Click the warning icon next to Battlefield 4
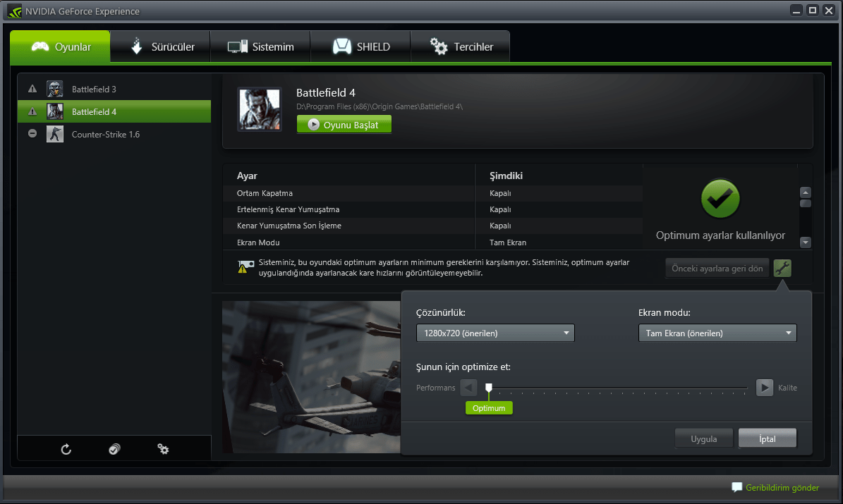This screenshot has height=504, width=843. 32,112
